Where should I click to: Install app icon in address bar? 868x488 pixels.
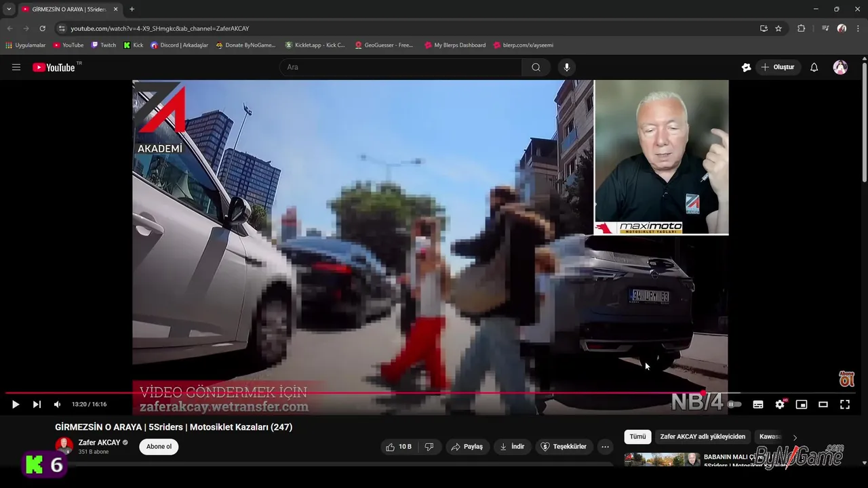pyautogui.click(x=764, y=28)
